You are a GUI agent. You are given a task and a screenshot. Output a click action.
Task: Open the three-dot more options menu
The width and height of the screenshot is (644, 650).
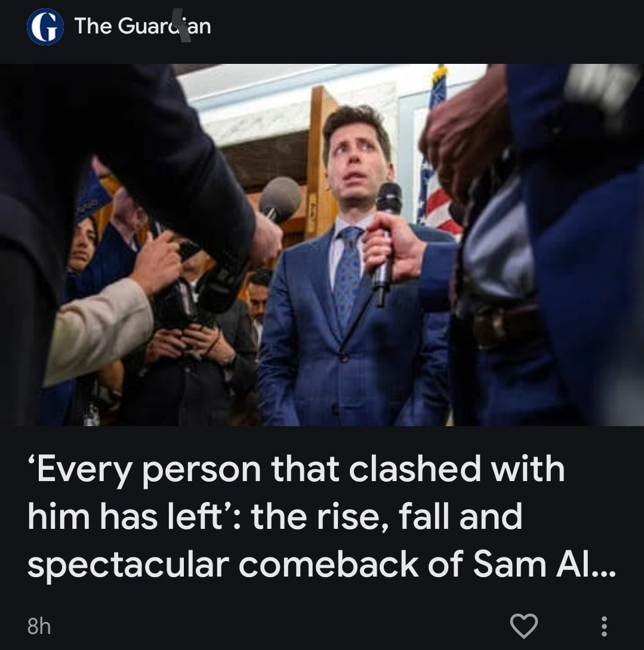(x=604, y=626)
